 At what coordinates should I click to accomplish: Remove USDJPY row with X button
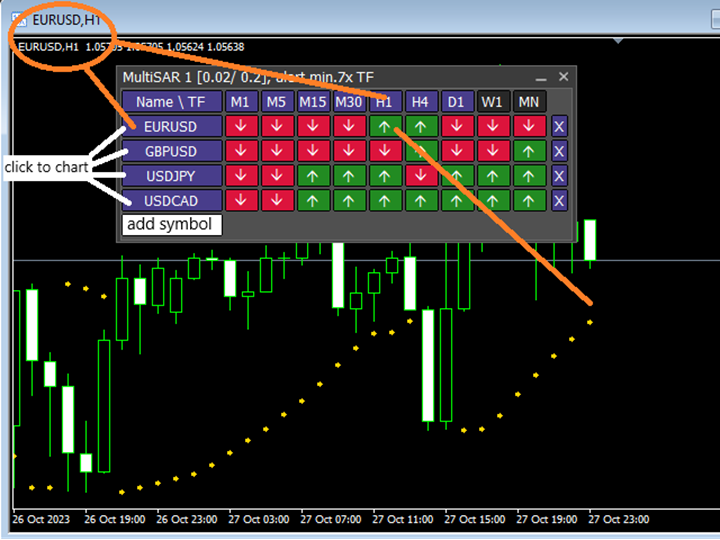coord(559,176)
